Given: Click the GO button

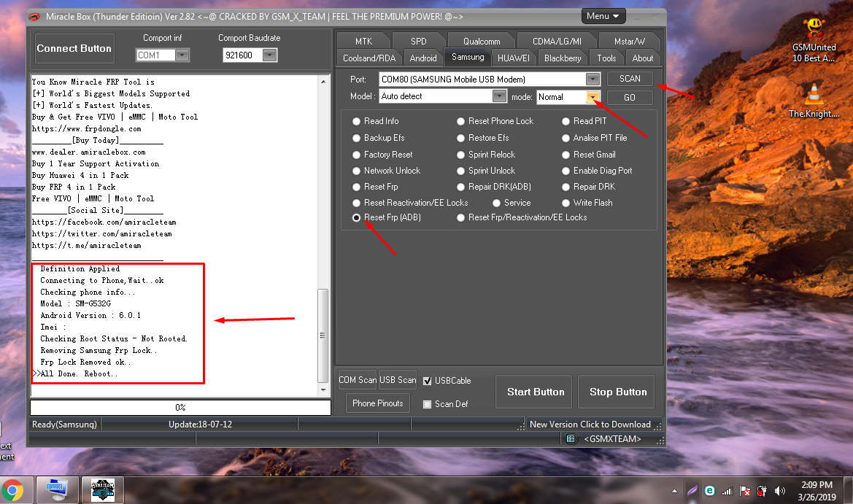Looking at the screenshot, I should coord(630,97).
